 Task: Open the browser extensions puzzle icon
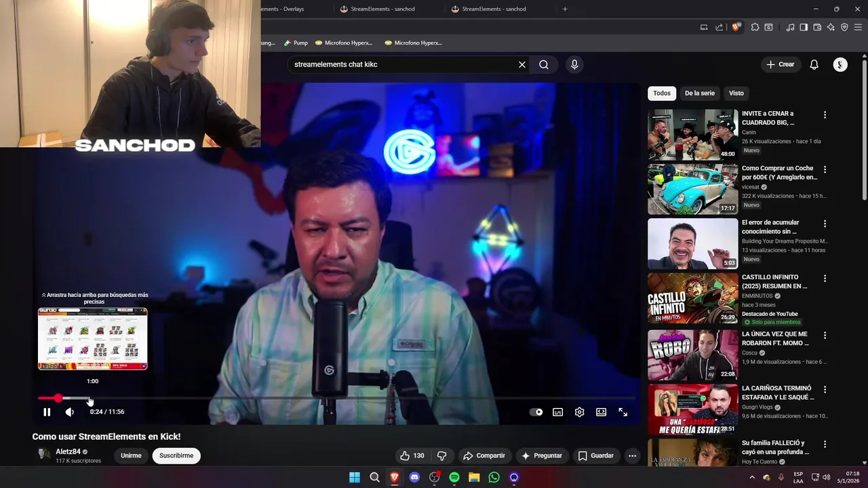(x=755, y=27)
